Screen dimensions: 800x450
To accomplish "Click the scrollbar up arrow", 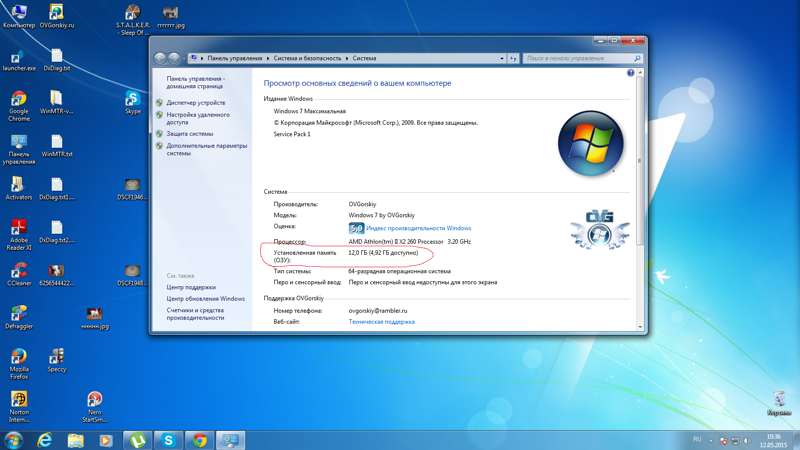I will click(x=640, y=73).
